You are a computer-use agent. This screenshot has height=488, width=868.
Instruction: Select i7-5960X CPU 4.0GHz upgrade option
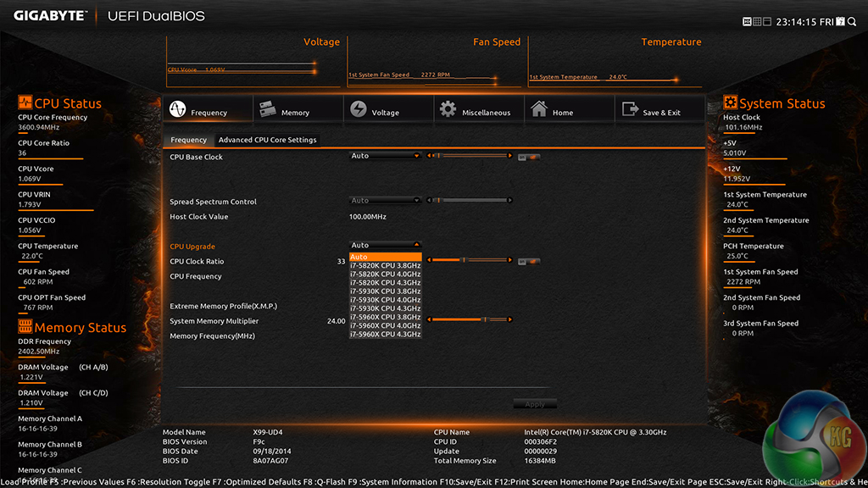385,325
